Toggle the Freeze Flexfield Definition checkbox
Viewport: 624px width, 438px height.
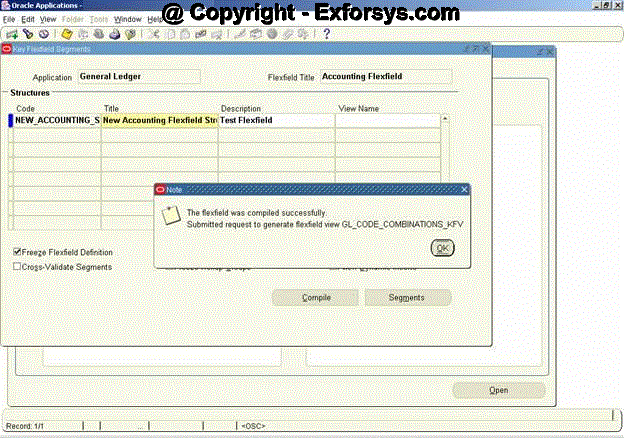tap(17, 252)
